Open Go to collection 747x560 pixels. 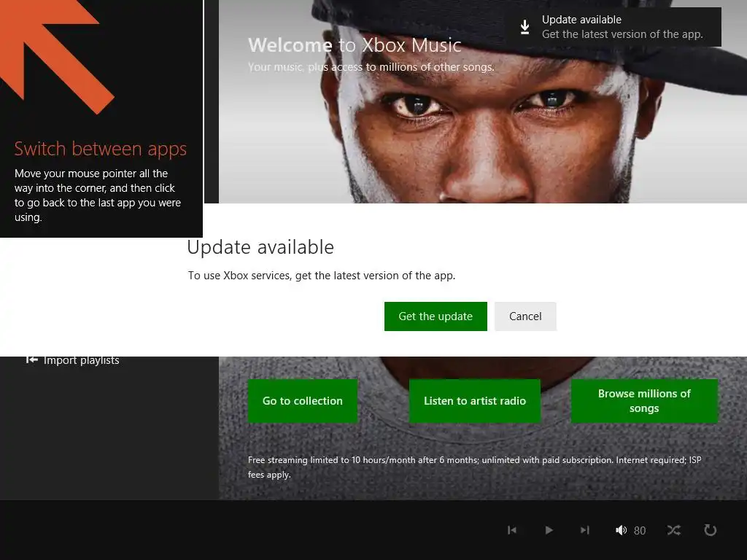pyautogui.click(x=303, y=401)
